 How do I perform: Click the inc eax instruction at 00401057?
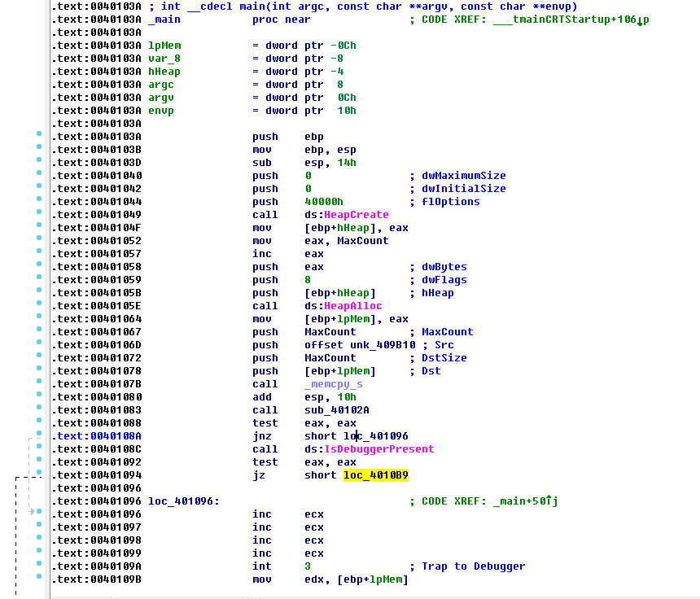(288, 254)
